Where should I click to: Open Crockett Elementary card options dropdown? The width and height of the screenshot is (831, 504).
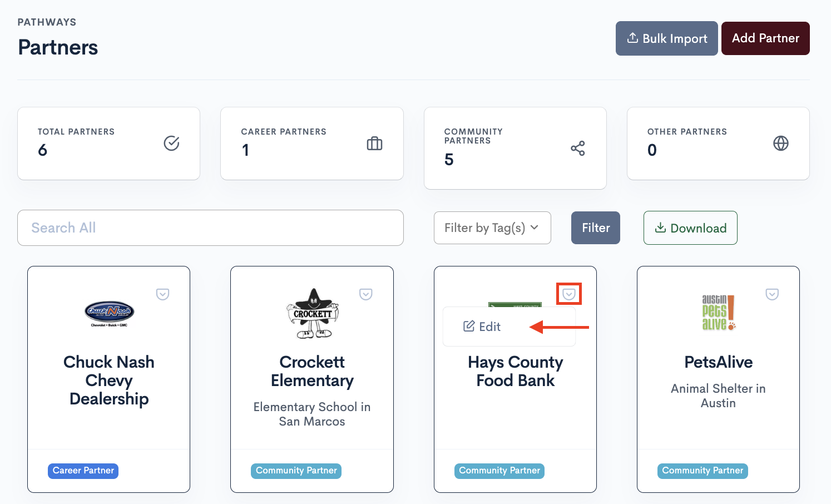[x=365, y=294]
